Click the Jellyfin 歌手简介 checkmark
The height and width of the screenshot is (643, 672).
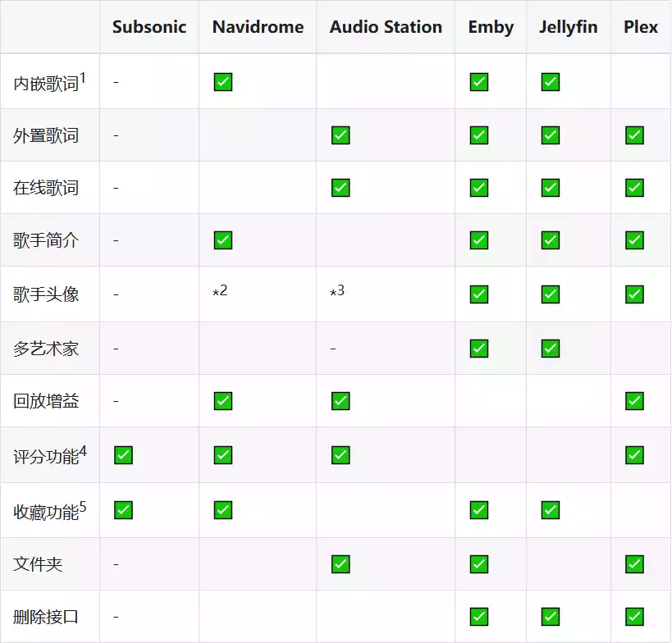550,240
